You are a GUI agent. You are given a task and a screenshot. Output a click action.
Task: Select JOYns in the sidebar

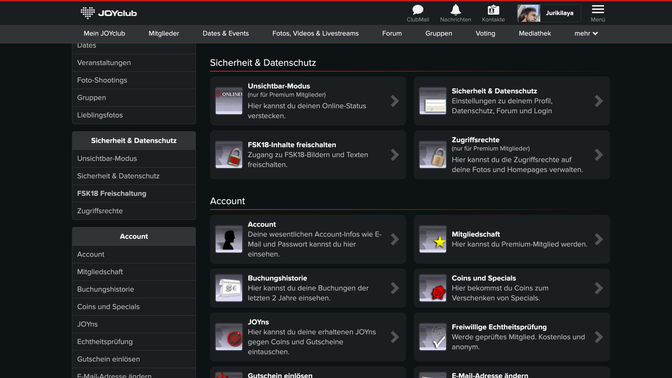tap(134, 324)
